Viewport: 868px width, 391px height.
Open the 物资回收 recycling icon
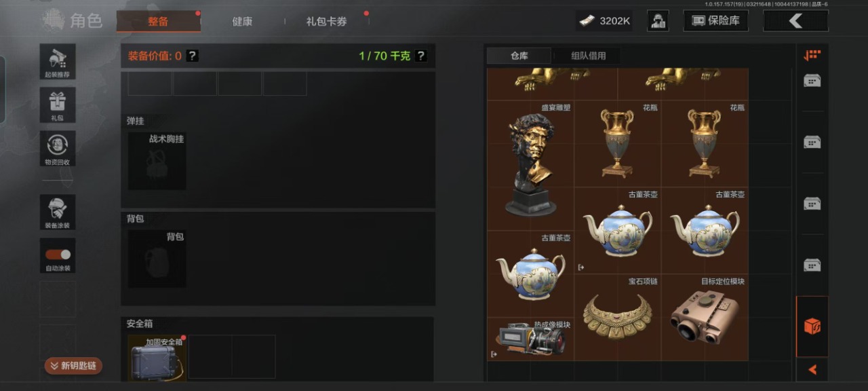[58, 149]
